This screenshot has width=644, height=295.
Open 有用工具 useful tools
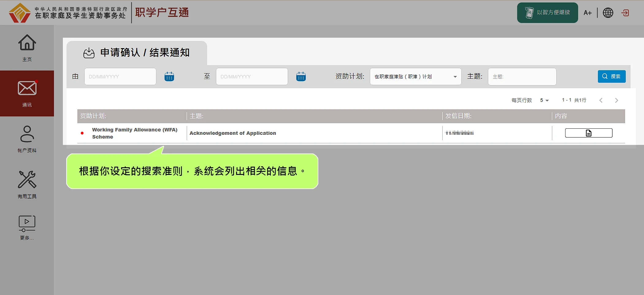coord(27,184)
